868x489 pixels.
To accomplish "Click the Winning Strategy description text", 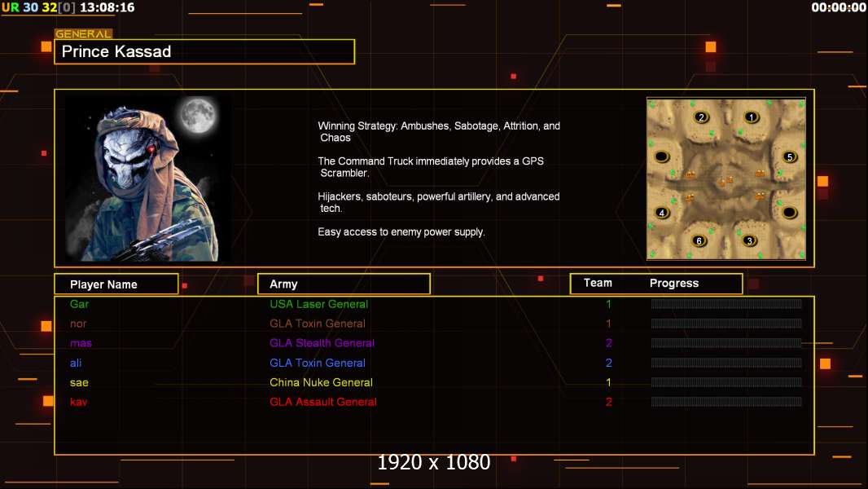I will (x=439, y=132).
